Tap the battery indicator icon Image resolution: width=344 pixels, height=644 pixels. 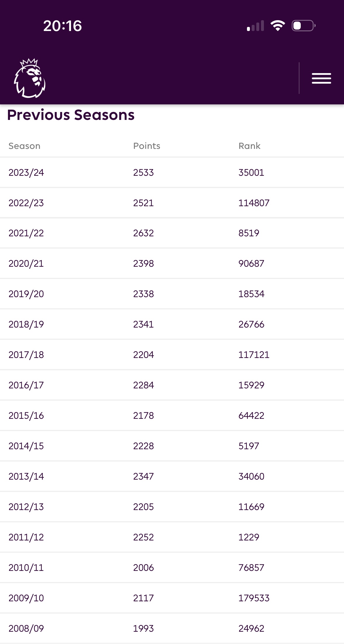(304, 26)
